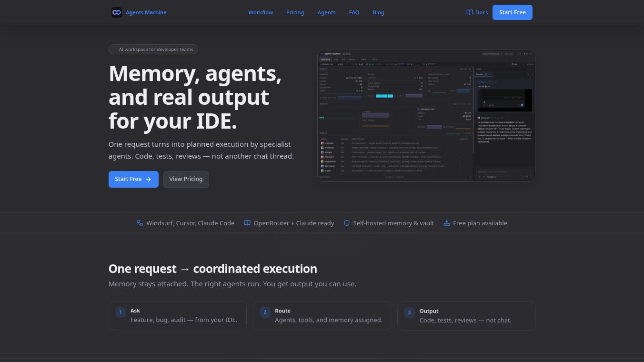Open the Workflow navigation item

(261, 12)
